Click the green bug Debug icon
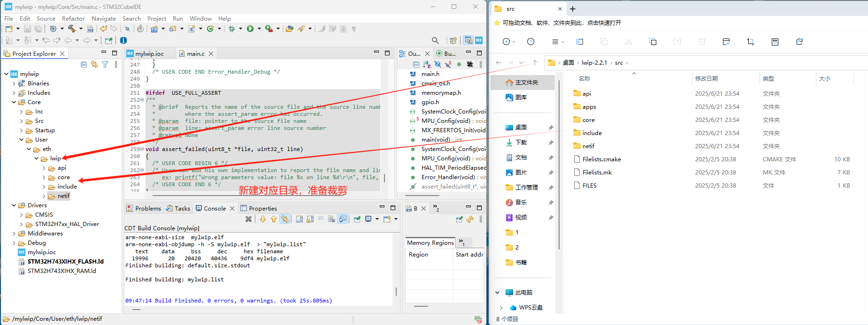868x325 pixels. [231, 29]
